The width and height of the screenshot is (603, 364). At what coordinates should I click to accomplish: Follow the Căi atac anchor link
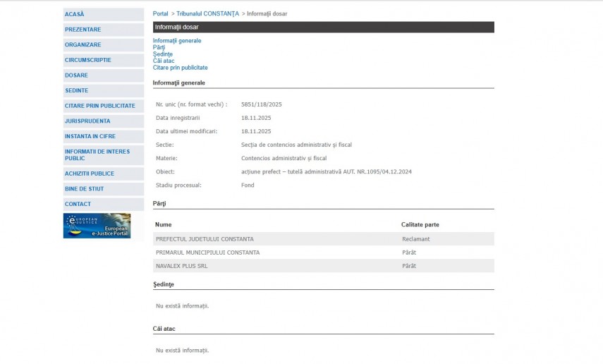tap(164, 61)
